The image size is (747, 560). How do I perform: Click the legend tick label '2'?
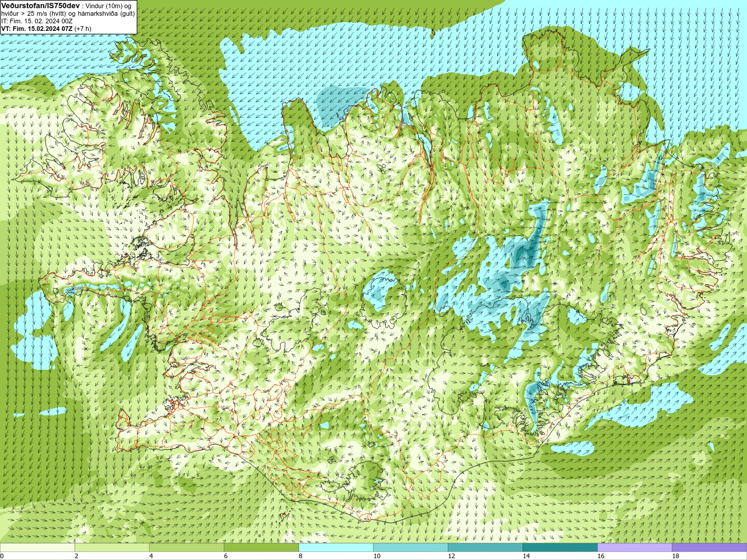pos(76,556)
